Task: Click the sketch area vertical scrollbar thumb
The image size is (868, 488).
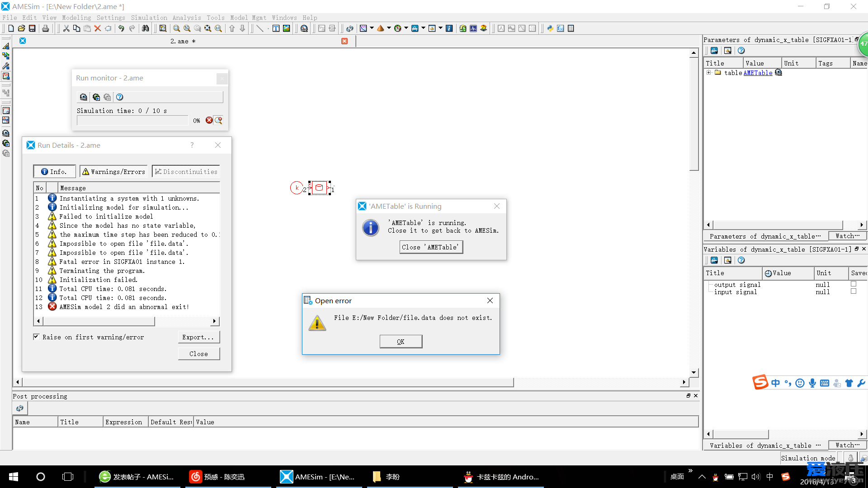Action: 694,113
